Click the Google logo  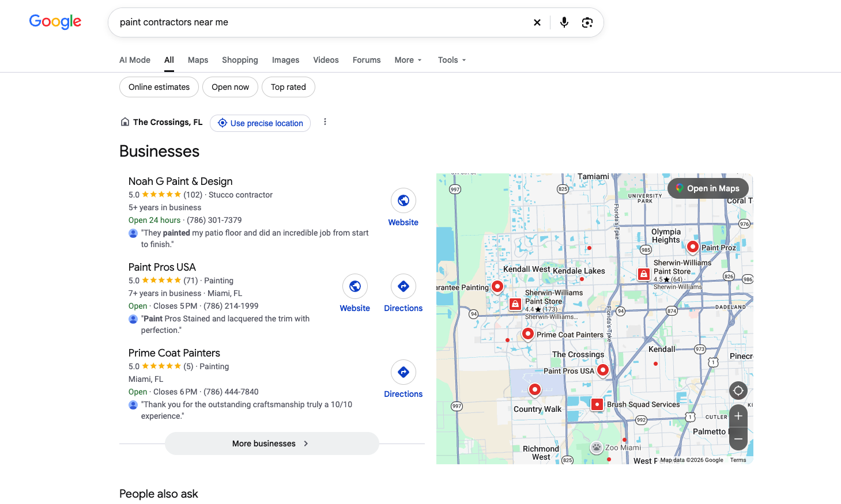click(55, 22)
